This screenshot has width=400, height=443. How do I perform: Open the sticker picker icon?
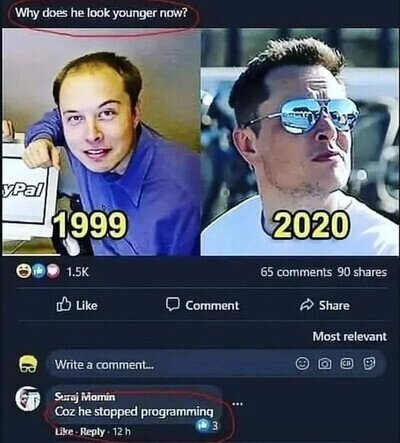(369, 364)
